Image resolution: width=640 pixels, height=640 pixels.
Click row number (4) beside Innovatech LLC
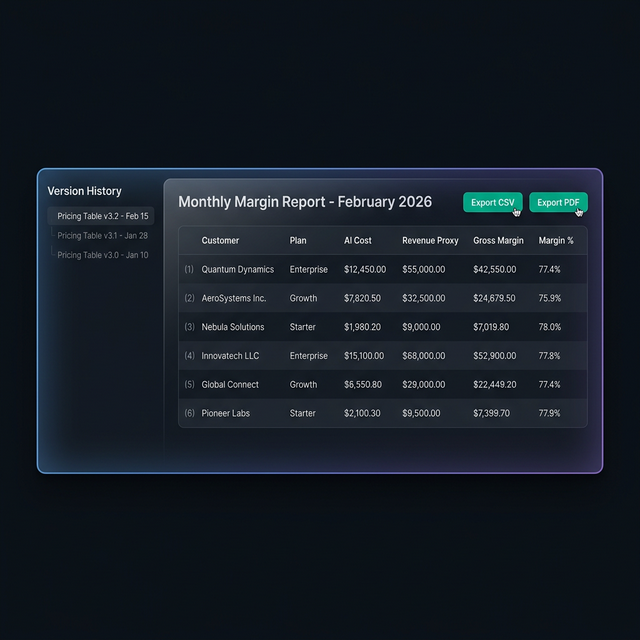point(189,356)
